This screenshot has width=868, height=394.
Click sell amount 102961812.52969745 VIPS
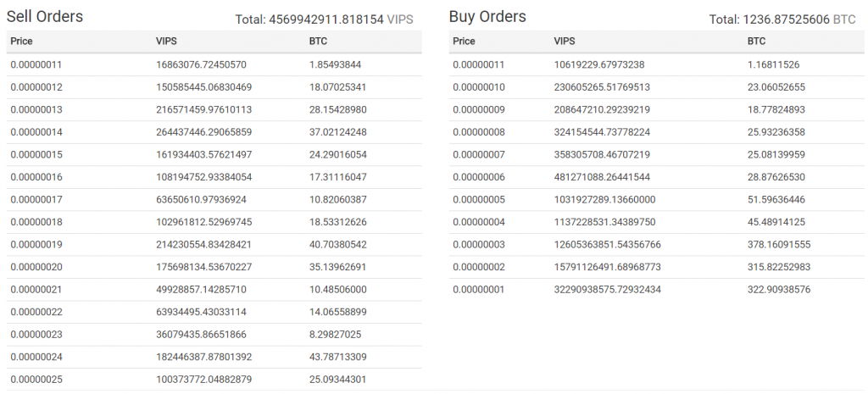203,222
